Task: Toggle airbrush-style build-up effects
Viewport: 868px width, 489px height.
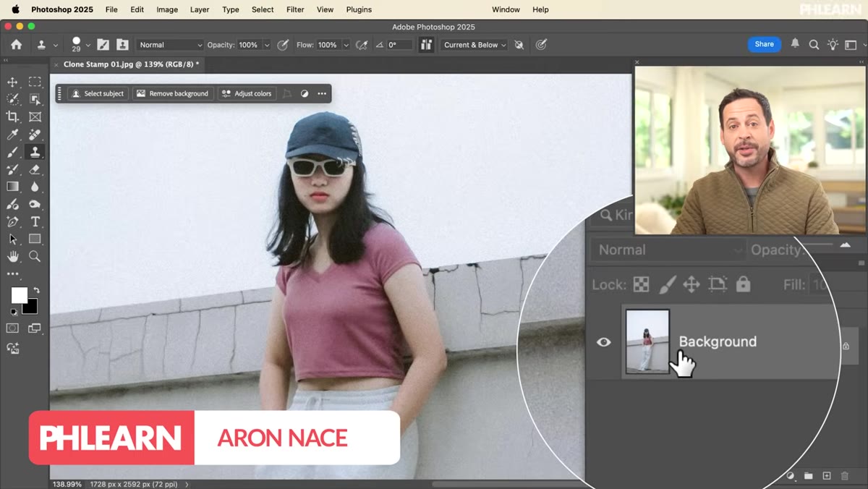Action: [x=361, y=45]
